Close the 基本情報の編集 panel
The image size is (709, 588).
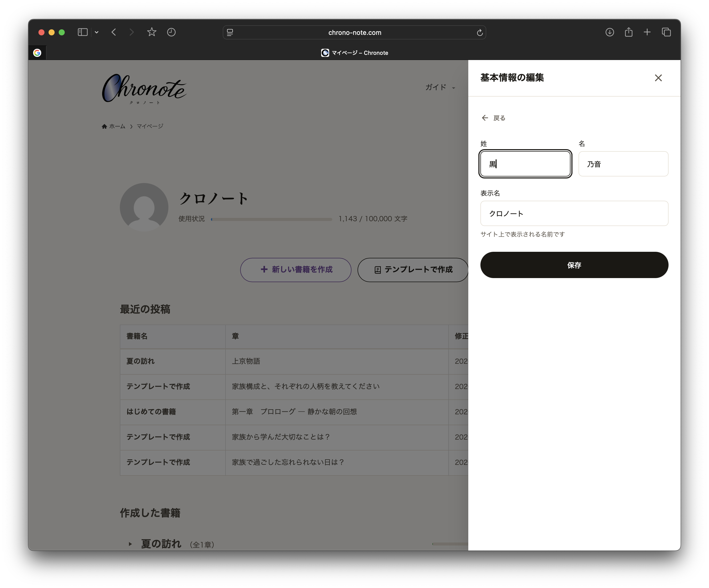[658, 78]
